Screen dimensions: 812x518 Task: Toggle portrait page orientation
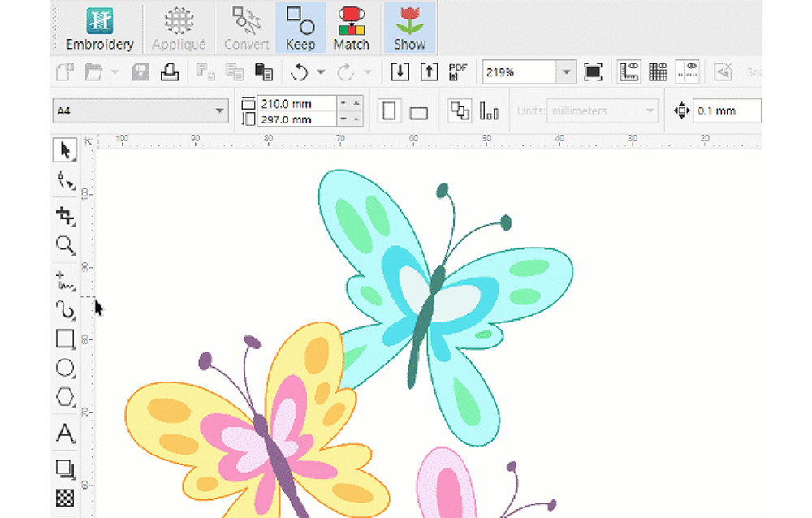[x=390, y=110]
